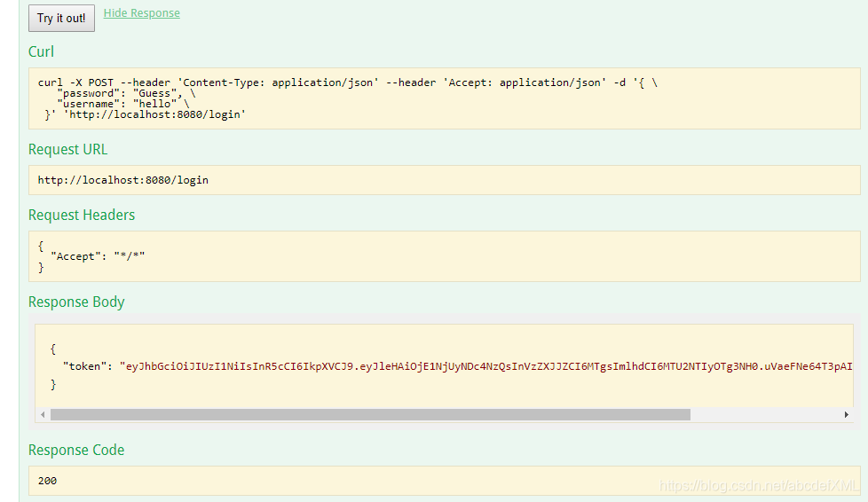Click the Request URL heading
868x502 pixels.
coord(67,149)
